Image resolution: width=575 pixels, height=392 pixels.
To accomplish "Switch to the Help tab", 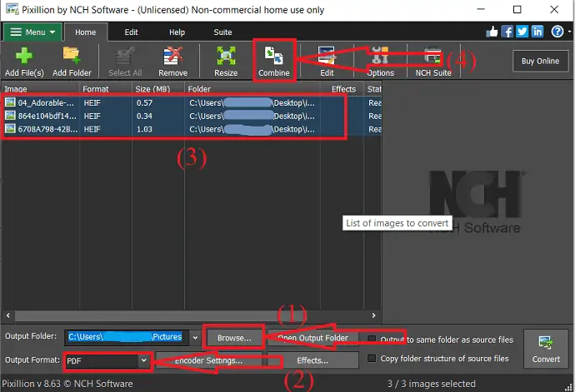I will [x=177, y=32].
